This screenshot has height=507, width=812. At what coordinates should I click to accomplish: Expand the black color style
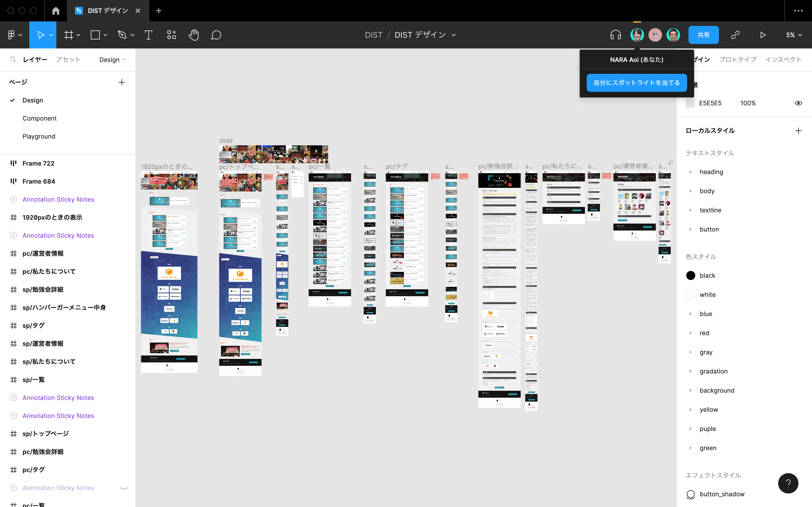click(691, 275)
